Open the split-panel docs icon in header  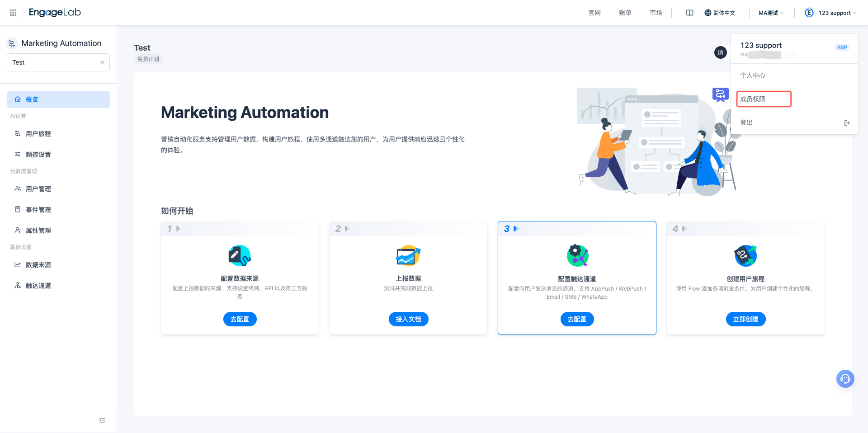coord(689,13)
